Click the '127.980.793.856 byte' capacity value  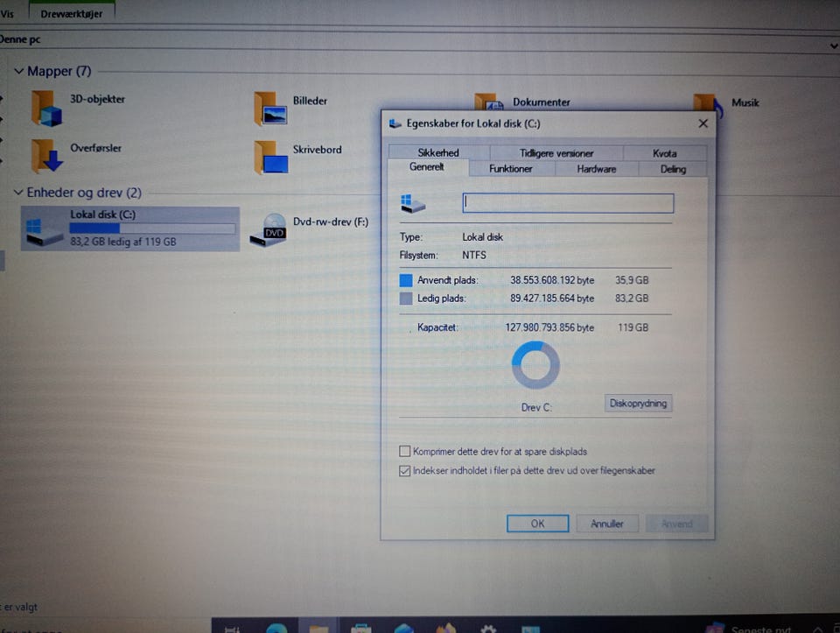pos(549,327)
